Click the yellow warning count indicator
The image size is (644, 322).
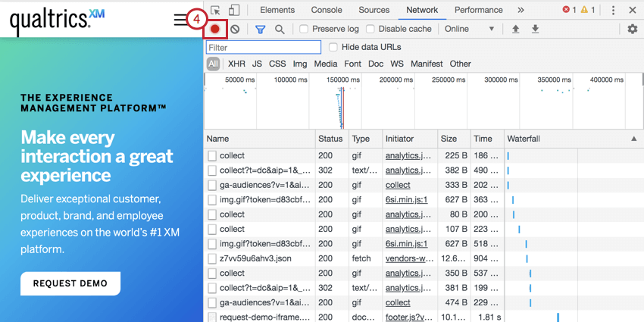pyautogui.click(x=588, y=11)
